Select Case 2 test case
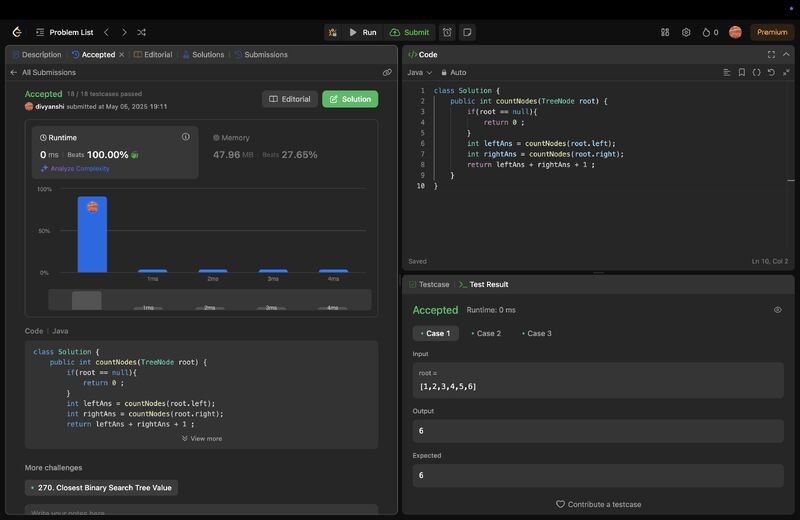This screenshot has height=520, width=800. [486, 333]
